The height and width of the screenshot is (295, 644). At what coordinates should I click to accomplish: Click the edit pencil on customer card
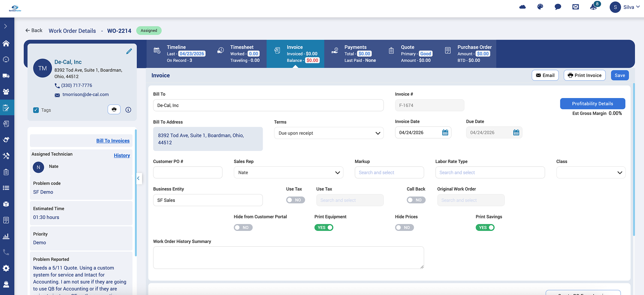point(129,51)
